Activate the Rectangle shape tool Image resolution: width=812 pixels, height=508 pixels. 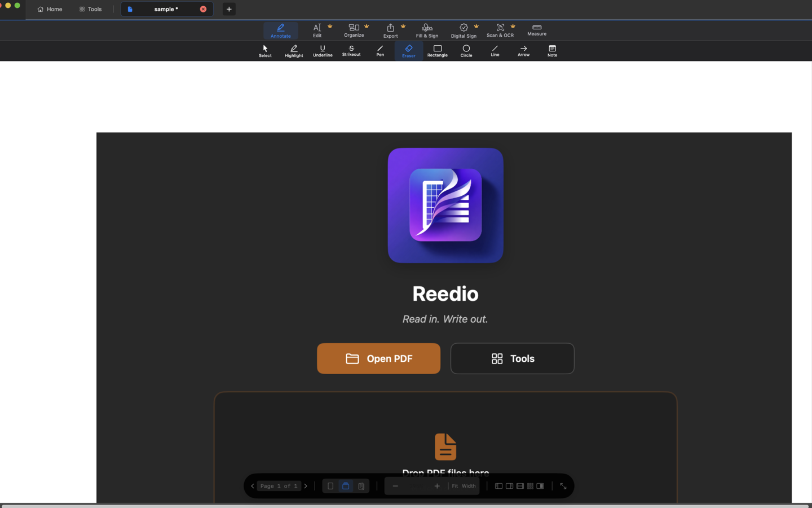click(x=437, y=51)
